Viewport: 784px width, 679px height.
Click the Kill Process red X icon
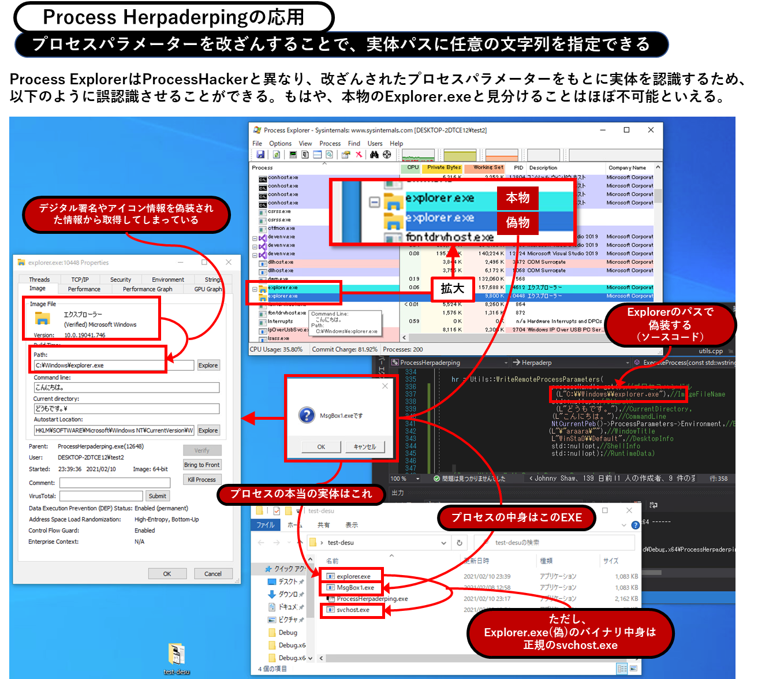pyautogui.click(x=359, y=155)
